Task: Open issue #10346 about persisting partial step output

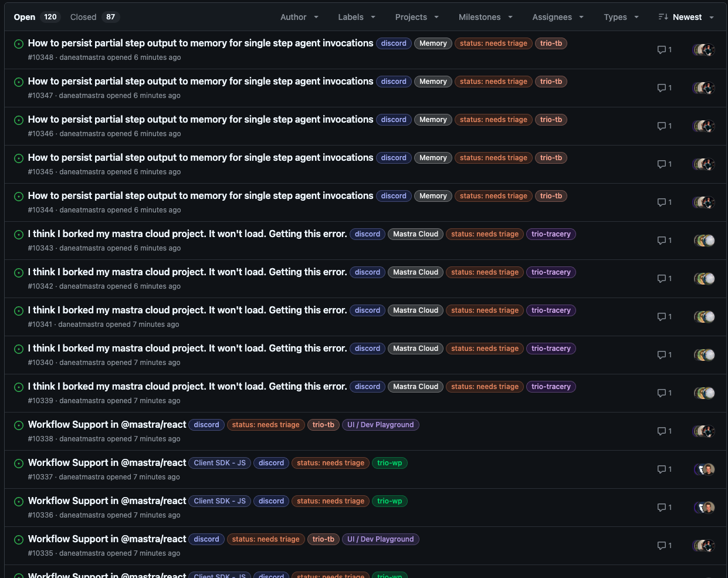Action: pos(201,120)
